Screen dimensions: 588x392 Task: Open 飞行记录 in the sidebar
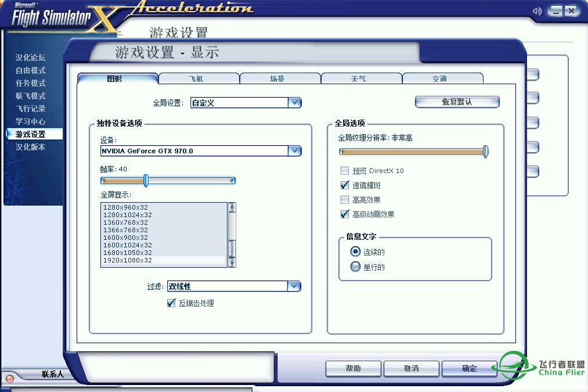30,109
